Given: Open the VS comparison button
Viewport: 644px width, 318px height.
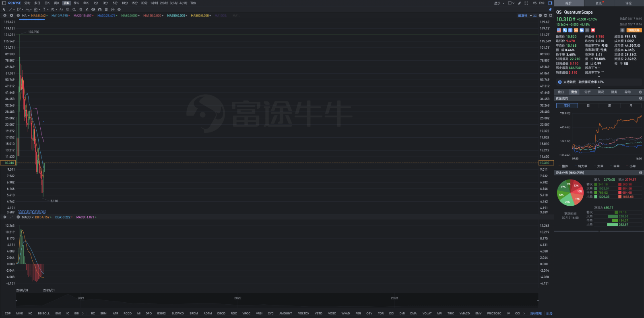Looking at the screenshot, I should point(535,3).
